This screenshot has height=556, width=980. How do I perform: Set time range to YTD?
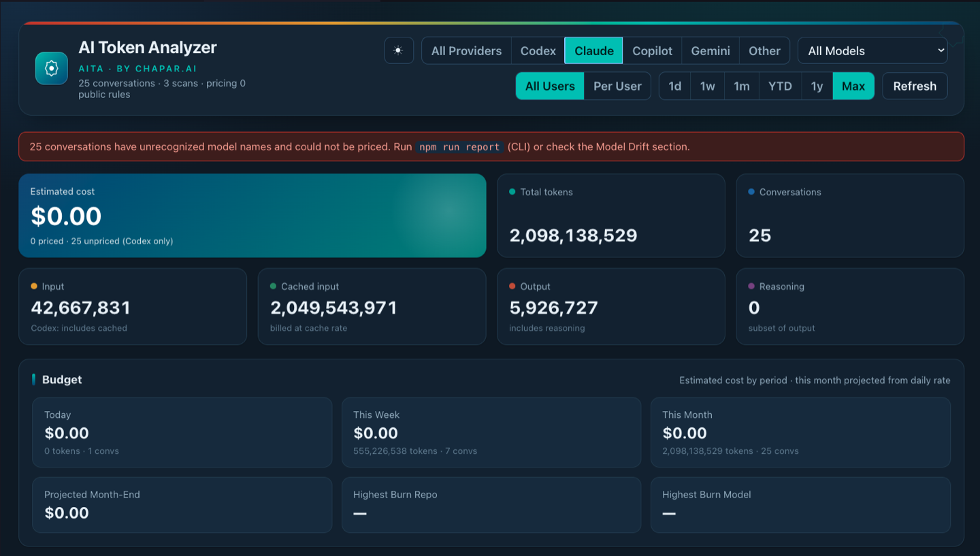[x=780, y=86]
